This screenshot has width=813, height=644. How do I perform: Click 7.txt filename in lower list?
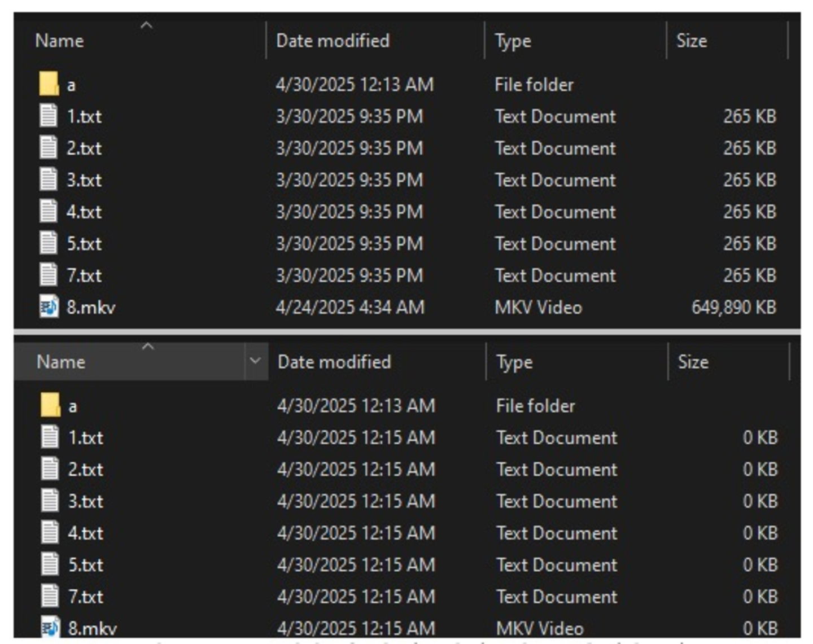click(86, 597)
